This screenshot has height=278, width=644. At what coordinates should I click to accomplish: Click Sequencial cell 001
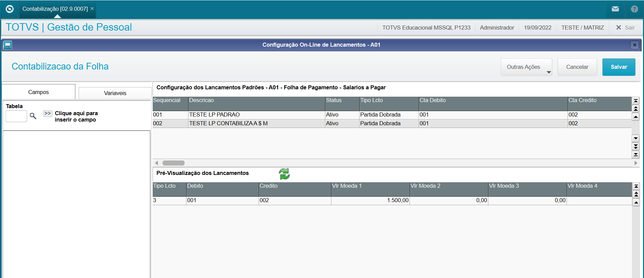click(x=170, y=115)
